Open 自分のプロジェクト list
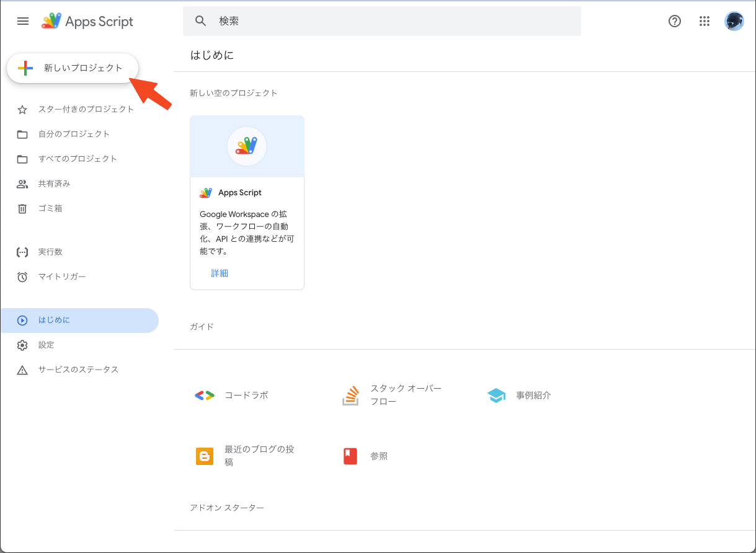This screenshot has width=756, height=553. pyautogui.click(x=74, y=134)
